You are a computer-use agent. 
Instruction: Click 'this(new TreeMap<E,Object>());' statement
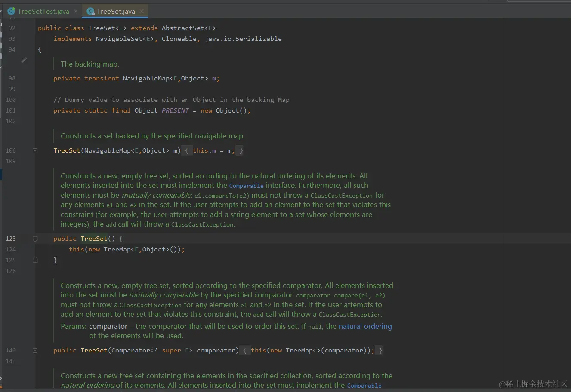127,249
